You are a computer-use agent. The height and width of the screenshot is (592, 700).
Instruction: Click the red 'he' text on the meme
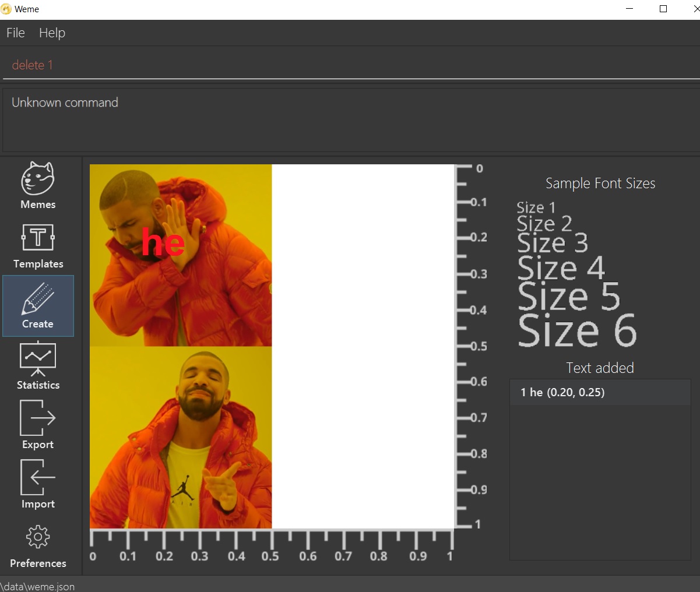(163, 242)
